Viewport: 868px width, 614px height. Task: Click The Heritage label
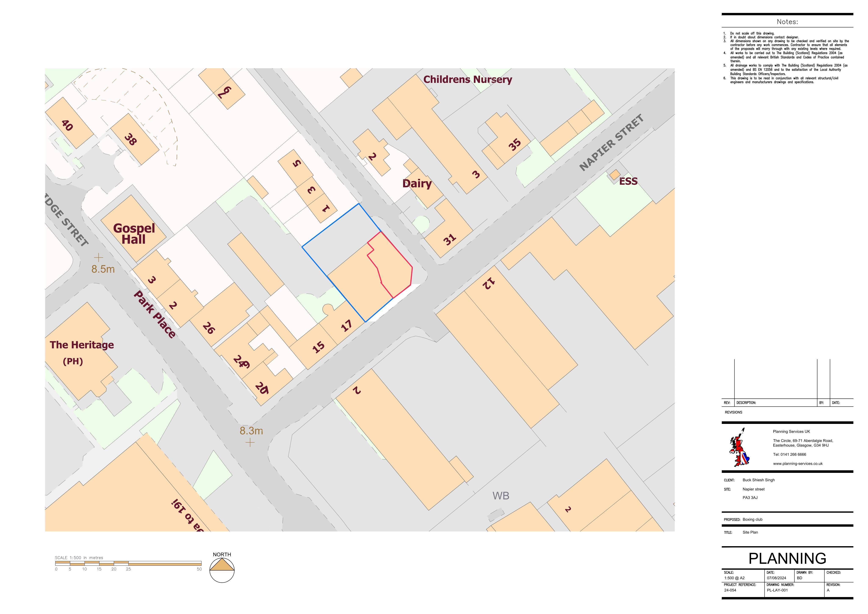tap(82, 345)
